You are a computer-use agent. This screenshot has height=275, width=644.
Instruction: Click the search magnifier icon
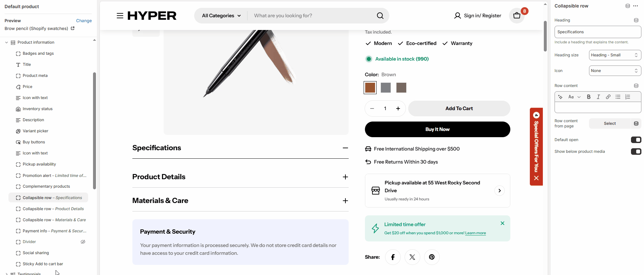pos(380,16)
